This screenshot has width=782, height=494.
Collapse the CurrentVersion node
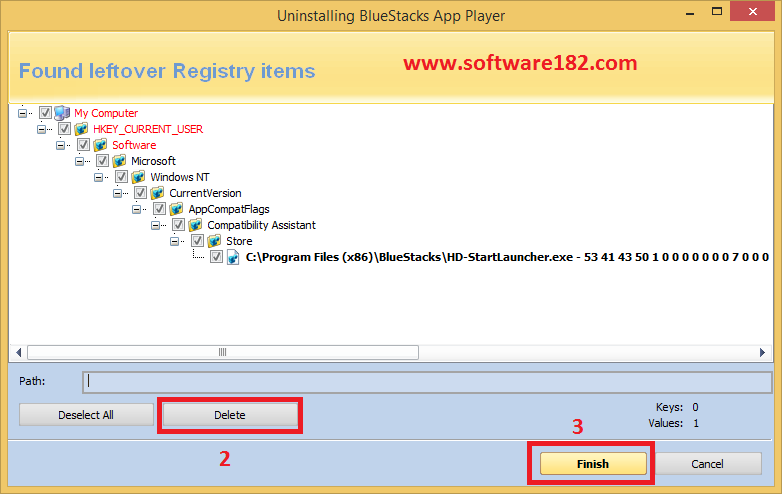tap(117, 193)
